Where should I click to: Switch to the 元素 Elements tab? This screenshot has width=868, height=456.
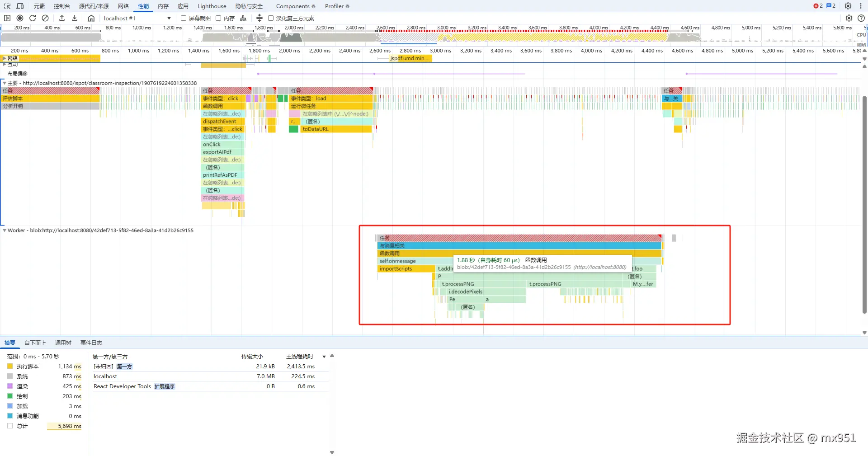pyautogui.click(x=39, y=6)
